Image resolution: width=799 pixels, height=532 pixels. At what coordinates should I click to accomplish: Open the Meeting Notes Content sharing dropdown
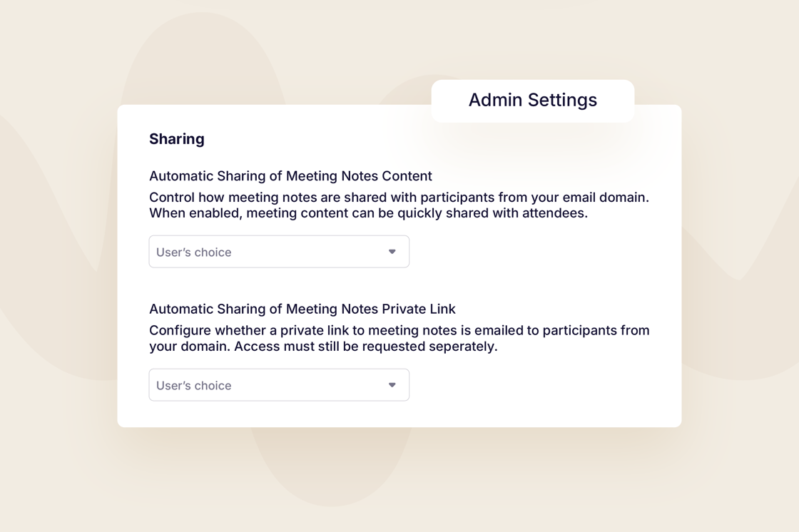pos(279,252)
